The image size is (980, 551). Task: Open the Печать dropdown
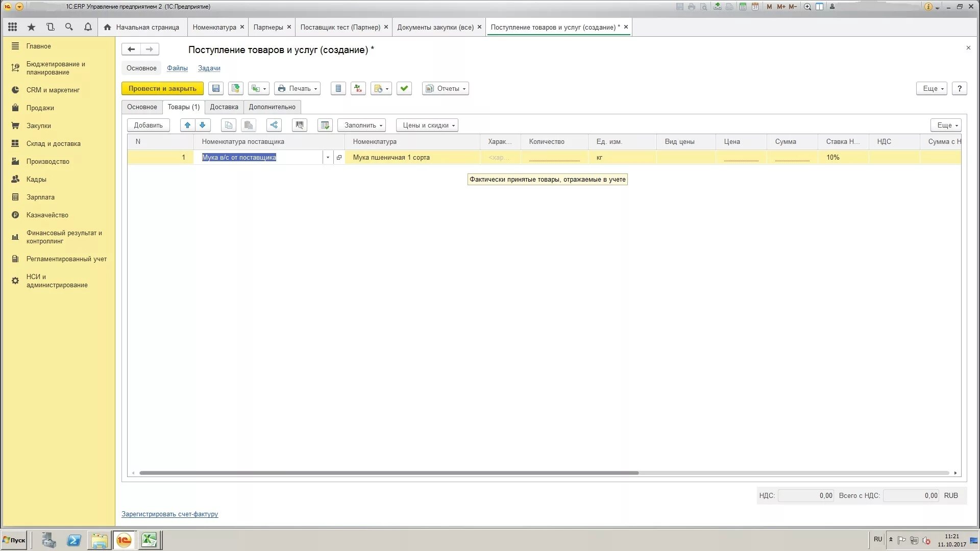pos(298,88)
